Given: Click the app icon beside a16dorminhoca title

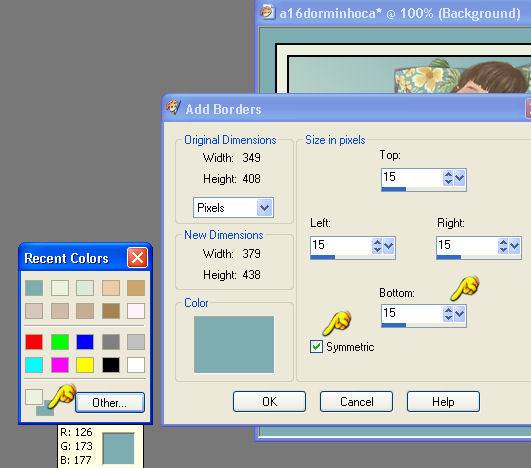Looking at the screenshot, I should click(x=267, y=12).
